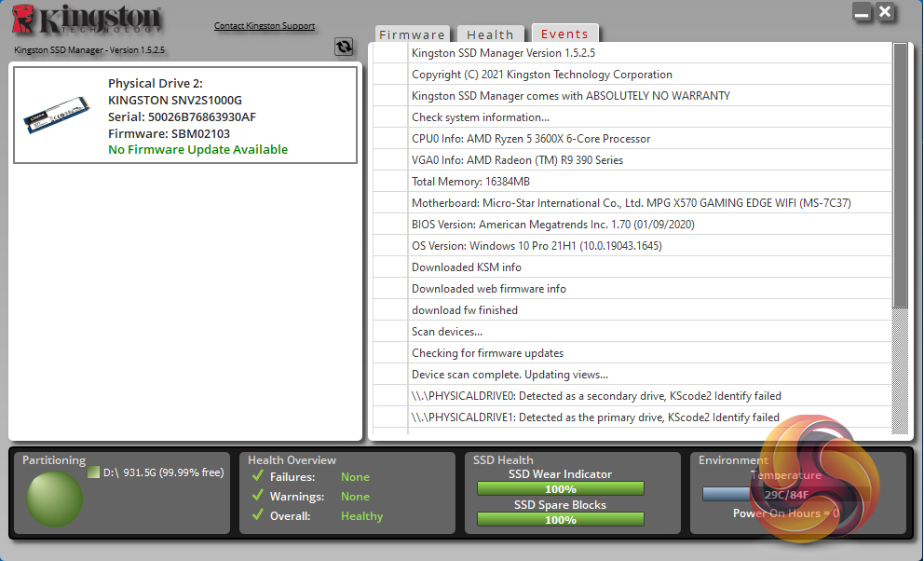Image resolution: width=924 pixels, height=561 pixels.
Task: Click the PHYSICALDRIVE1 primary drive event row
Action: pyautogui.click(x=632, y=417)
